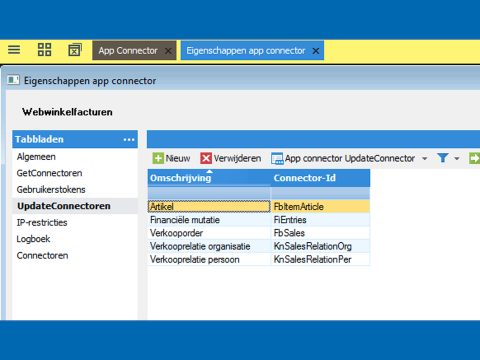The image size is (480, 360).
Task: Select the Verkooprelatie organisatie row
Action: pyautogui.click(x=209, y=246)
